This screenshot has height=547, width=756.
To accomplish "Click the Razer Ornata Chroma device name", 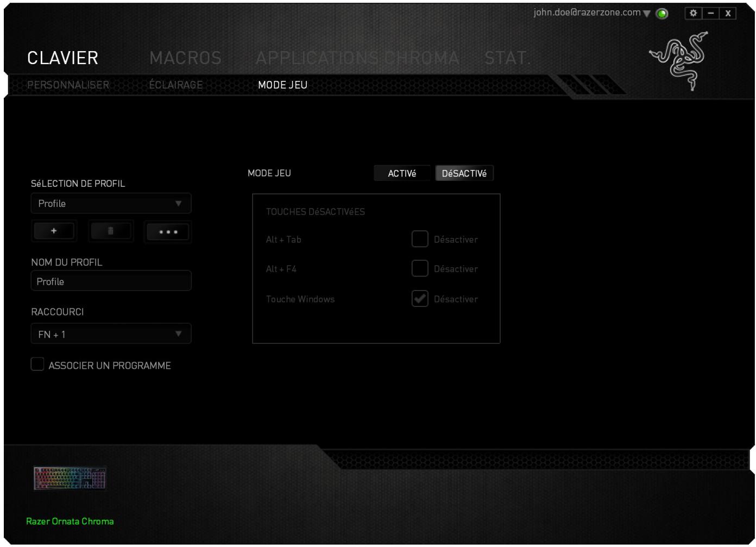I will [x=70, y=521].
